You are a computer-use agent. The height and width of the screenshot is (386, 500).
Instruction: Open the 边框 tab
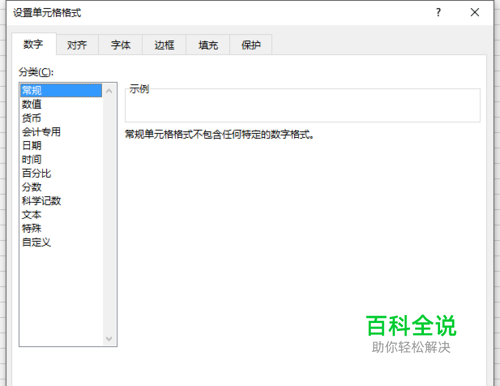coord(164,45)
